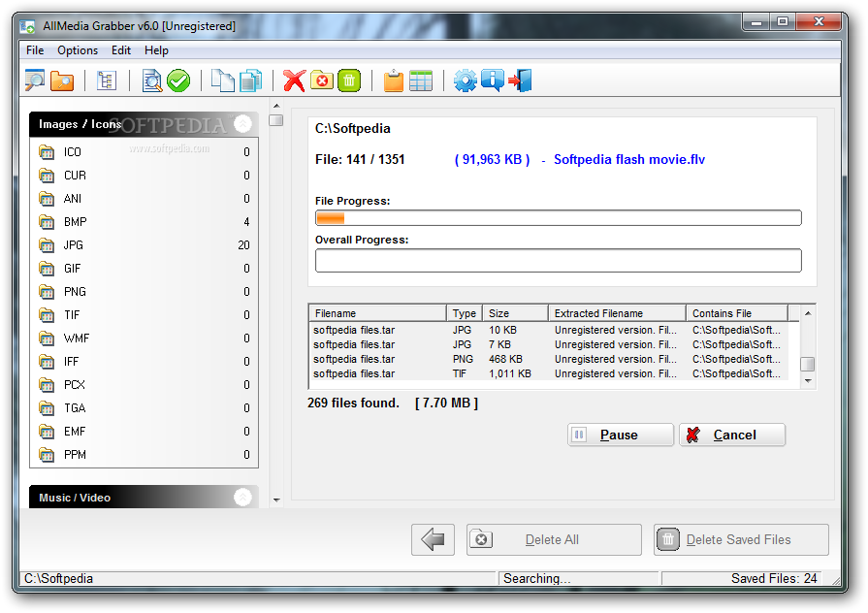Click the orange clipboard toolbar icon
This screenshot has height=613, width=868.
(x=394, y=81)
